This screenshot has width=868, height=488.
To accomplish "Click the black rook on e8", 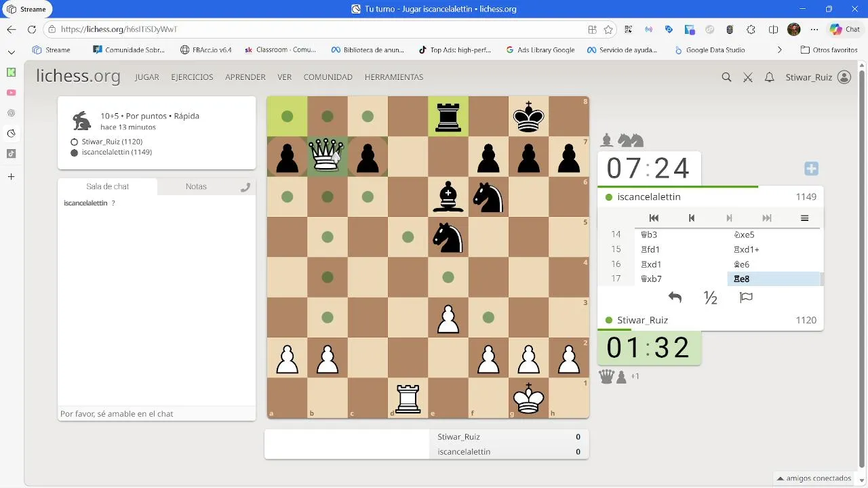I will (448, 117).
